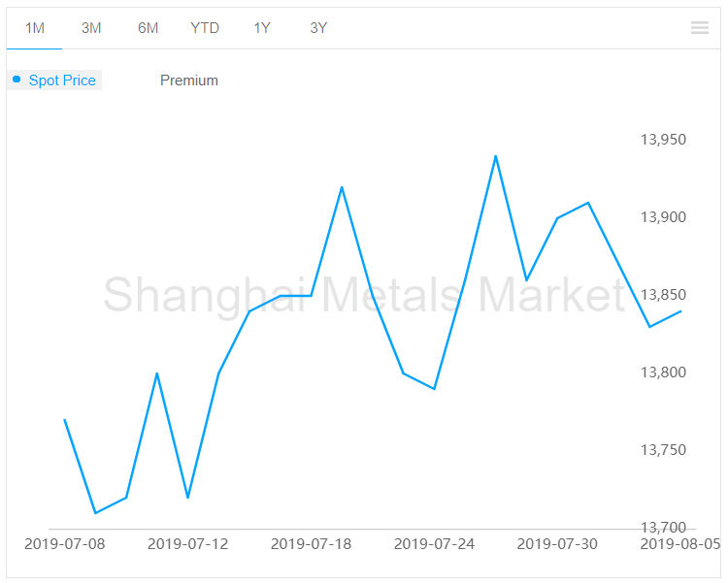Click the 2019-07-18 x-axis date label
Screen dimensions: 728x583
(311, 544)
